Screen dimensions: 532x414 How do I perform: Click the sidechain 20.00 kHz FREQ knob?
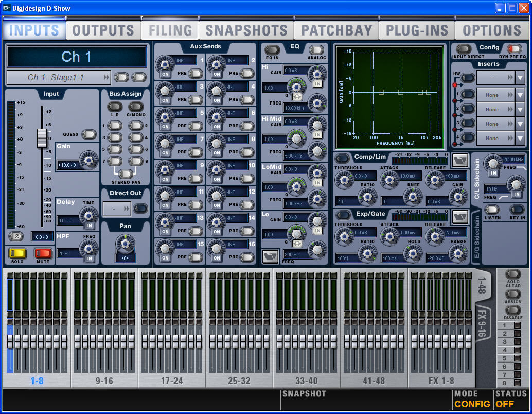tap(493, 163)
